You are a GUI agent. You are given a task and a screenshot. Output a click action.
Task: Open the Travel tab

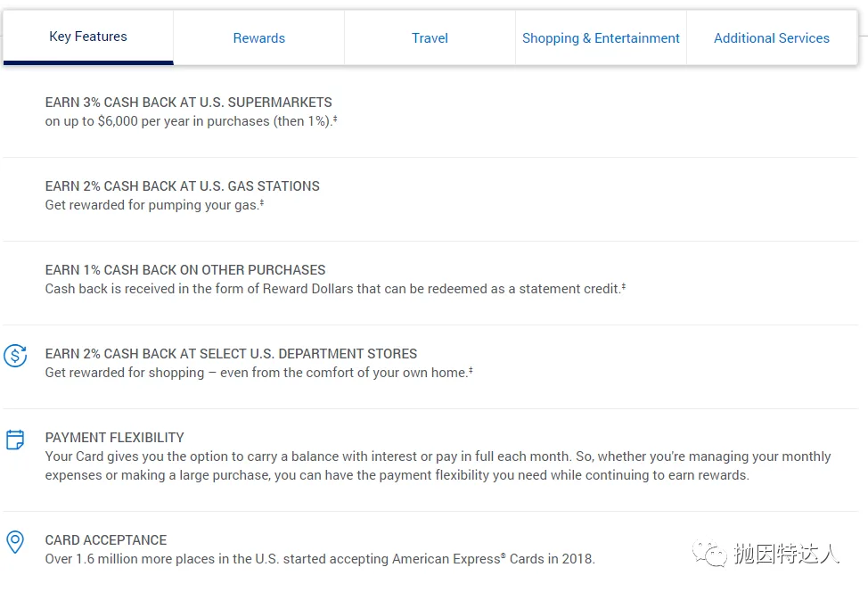point(430,38)
